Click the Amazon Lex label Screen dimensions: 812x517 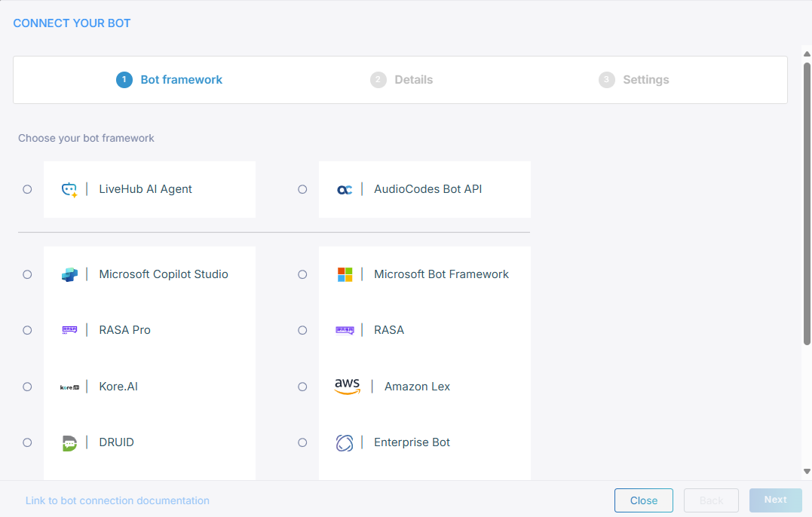(417, 387)
